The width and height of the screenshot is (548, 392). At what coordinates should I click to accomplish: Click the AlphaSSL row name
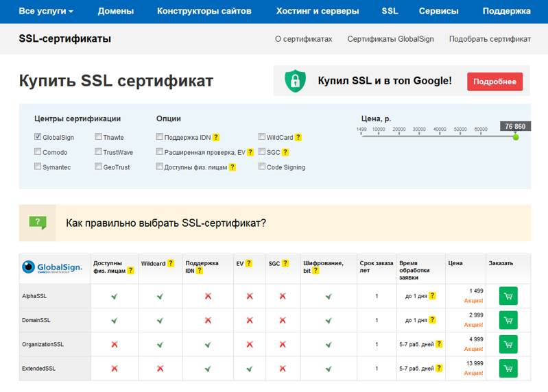34,296
